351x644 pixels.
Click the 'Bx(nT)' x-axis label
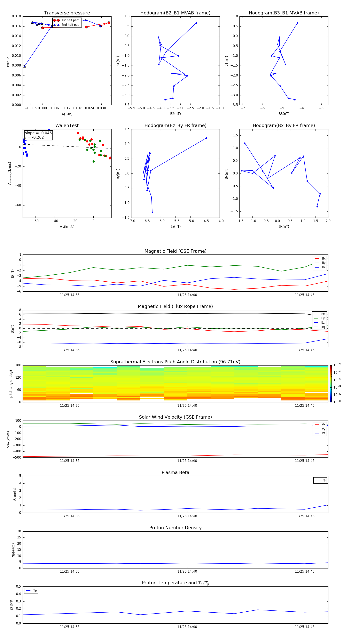click(284, 227)
